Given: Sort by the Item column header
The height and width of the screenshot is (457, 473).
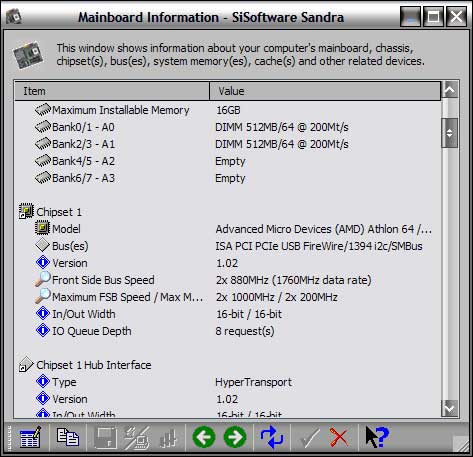Looking at the screenshot, I should click(x=112, y=91).
